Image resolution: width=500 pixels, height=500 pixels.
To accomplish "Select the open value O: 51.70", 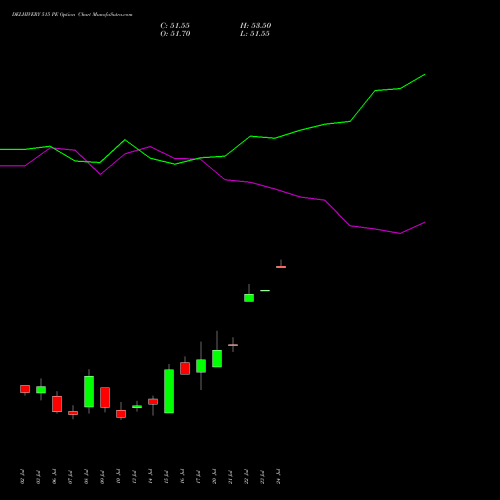I will [x=175, y=34].
